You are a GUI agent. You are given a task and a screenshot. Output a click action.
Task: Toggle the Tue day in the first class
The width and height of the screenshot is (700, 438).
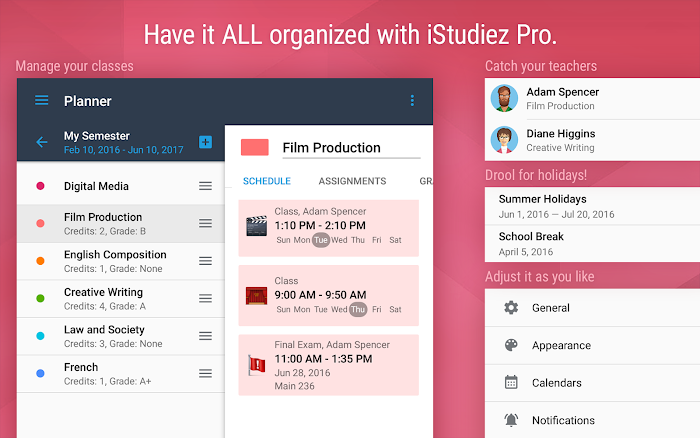(x=320, y=240)
